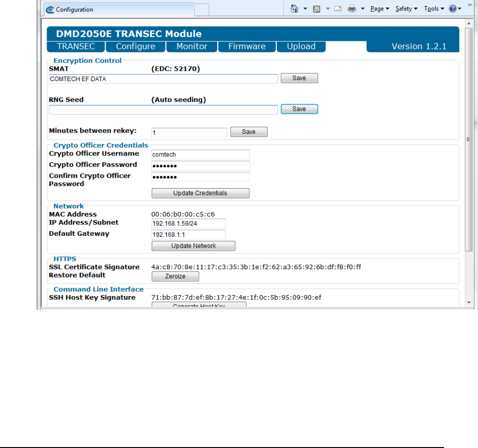The image size is (478, 448).
Task: Open the Monitor tab
Action: [x=191, y=46]
